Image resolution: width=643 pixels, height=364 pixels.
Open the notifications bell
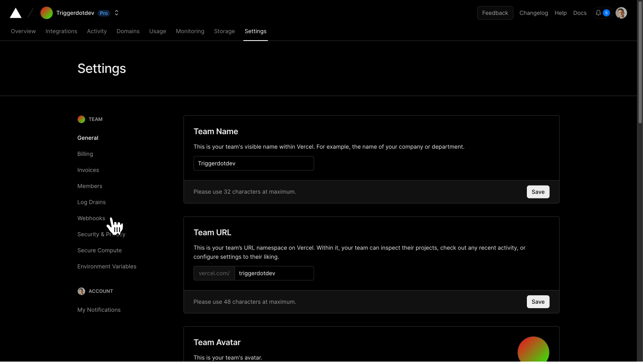(x=598, y=13)
